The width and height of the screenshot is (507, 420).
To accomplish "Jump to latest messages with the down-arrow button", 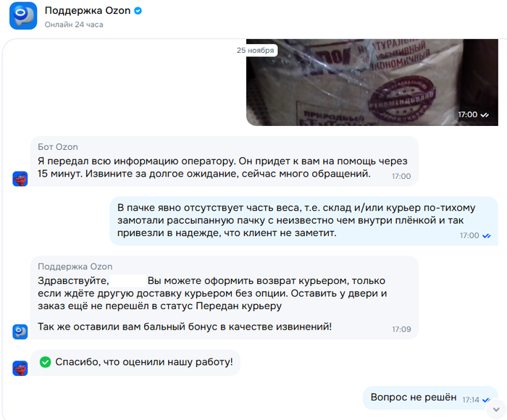I will (496, 409).
